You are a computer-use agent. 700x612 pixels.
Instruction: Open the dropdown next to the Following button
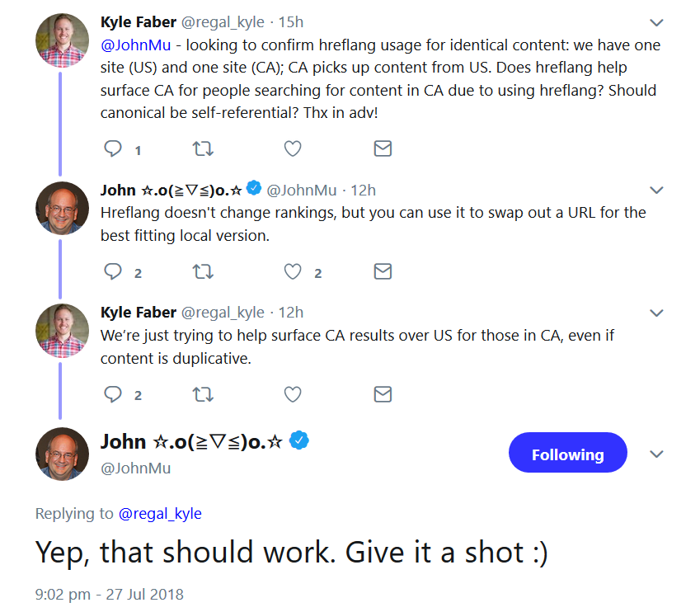pos(656,454)
